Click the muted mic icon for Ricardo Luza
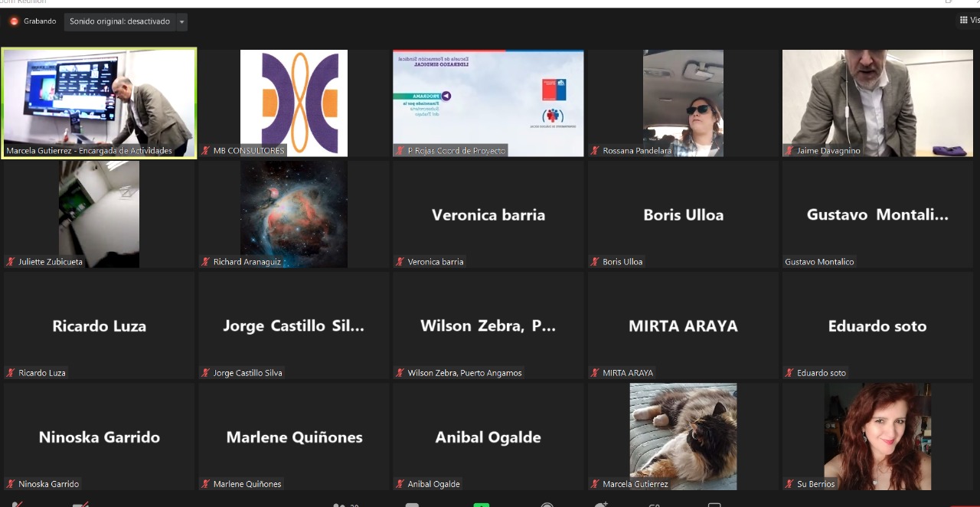 point(11,373)
